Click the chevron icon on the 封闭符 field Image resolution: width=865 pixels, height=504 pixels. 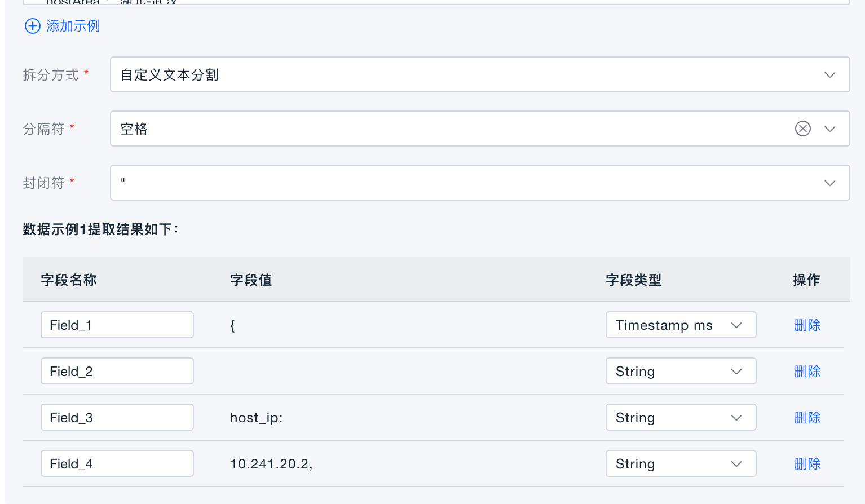(x=829, y=183)
